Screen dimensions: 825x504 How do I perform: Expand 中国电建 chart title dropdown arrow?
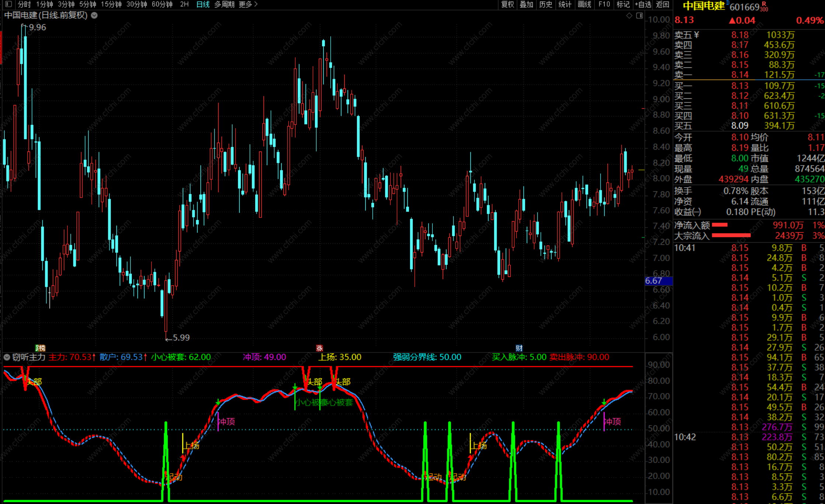click(94, 15)
